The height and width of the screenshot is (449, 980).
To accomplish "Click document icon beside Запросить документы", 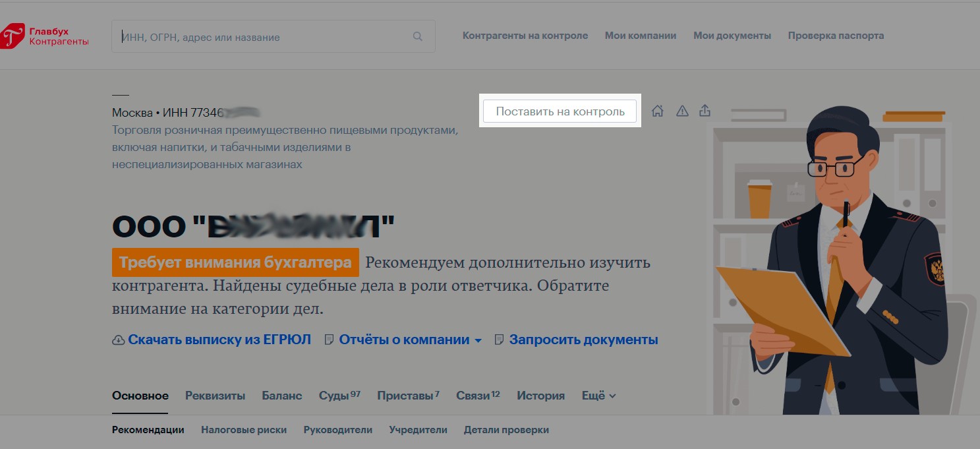I will pyautogui.click(x=500, y=340).
